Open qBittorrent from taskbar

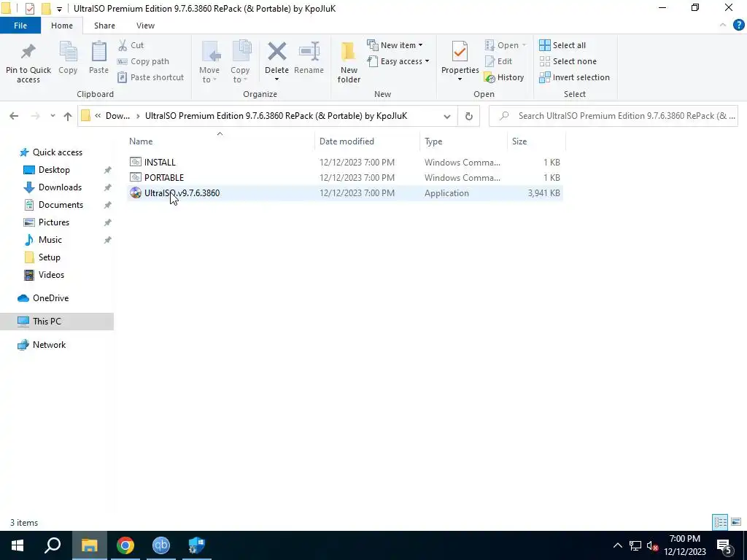click(161, 545)
